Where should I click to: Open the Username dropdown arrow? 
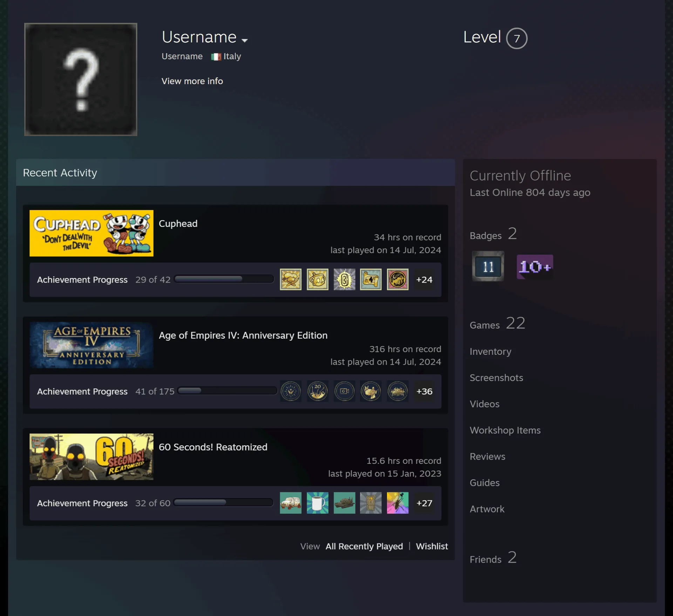point(245,40)
